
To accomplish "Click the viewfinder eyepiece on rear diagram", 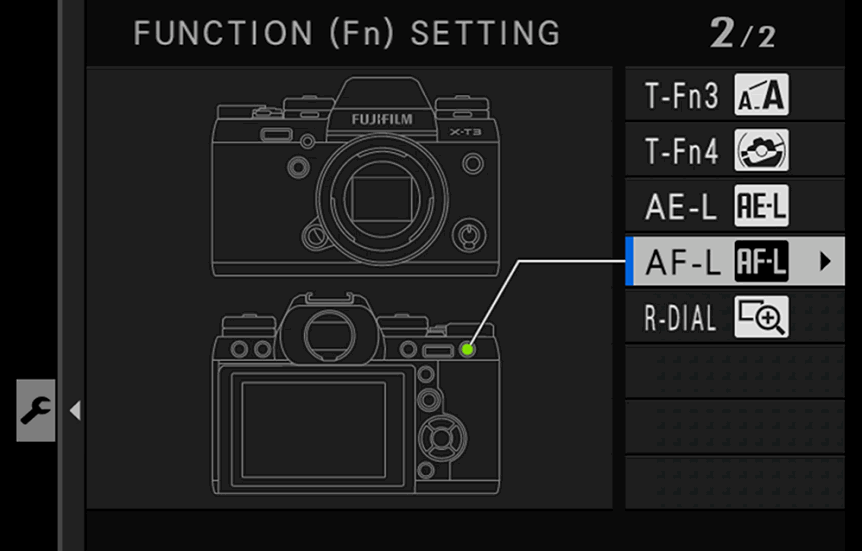I will (329, 335).
